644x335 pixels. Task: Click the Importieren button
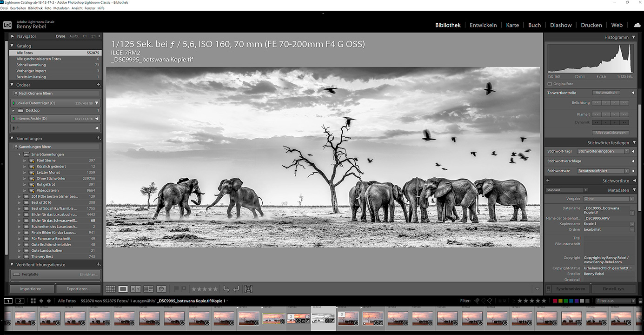pyautogui.click(x=32, y=289)
